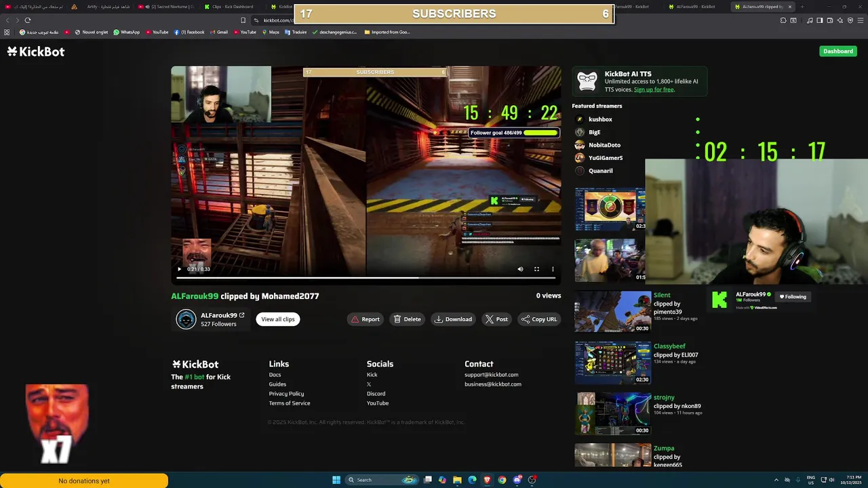Open footer X social icon link

click(x=369, y=384)
